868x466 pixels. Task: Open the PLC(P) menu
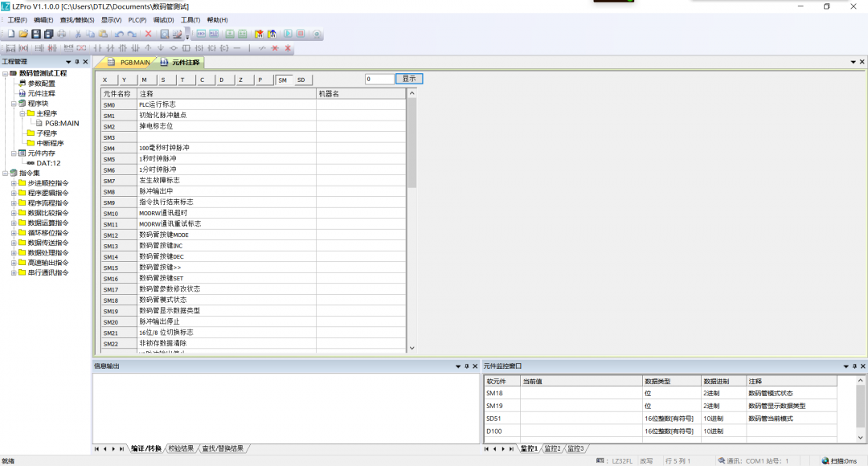[x=137, y=19]
